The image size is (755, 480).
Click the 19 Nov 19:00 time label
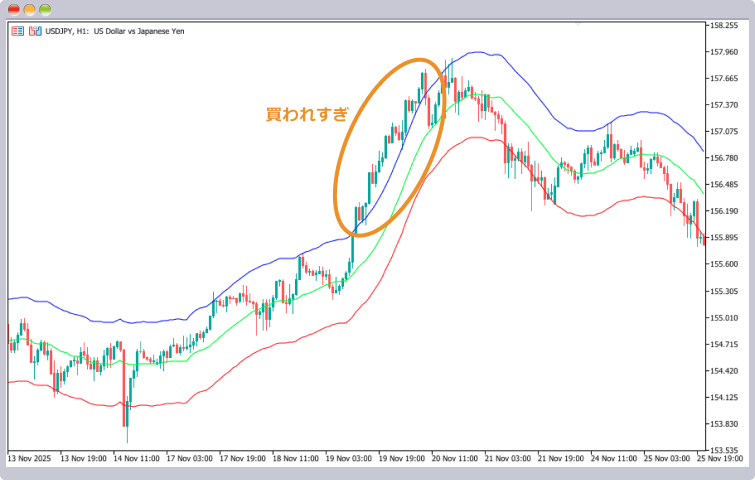[402, 458]
